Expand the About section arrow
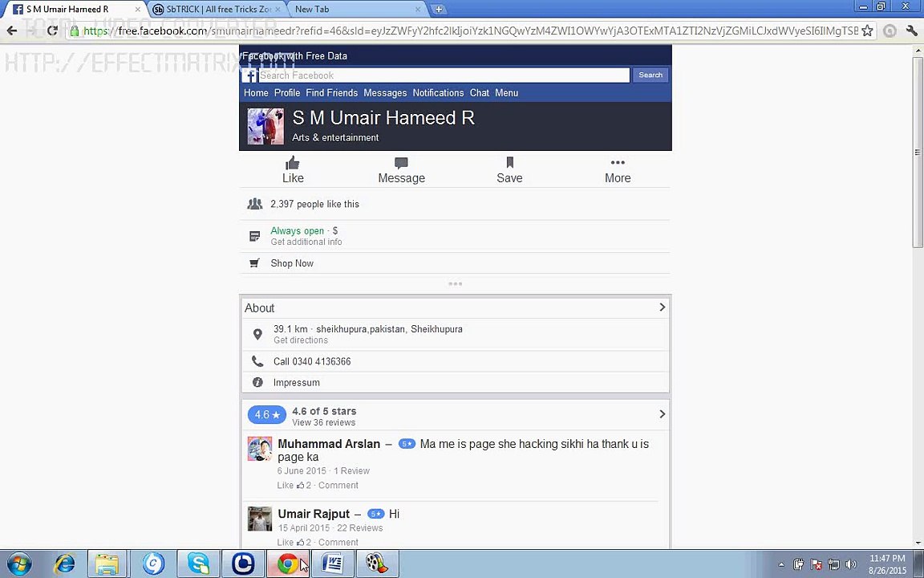924x578 pixels. tap(662, 307)
